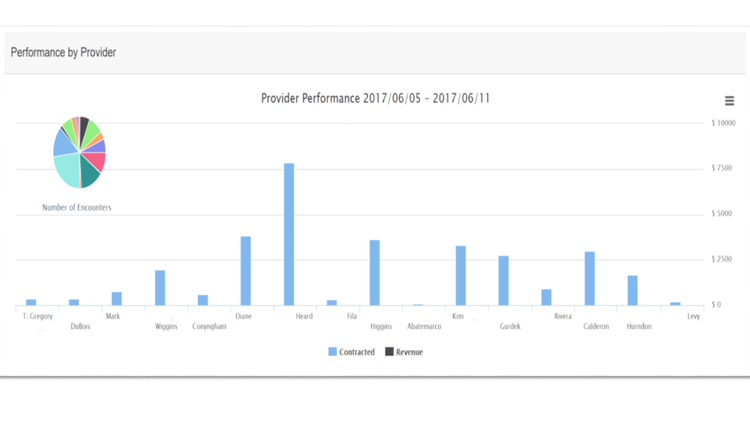
Task: Click the Provider Performance chart title
Action: pos(375,98)
